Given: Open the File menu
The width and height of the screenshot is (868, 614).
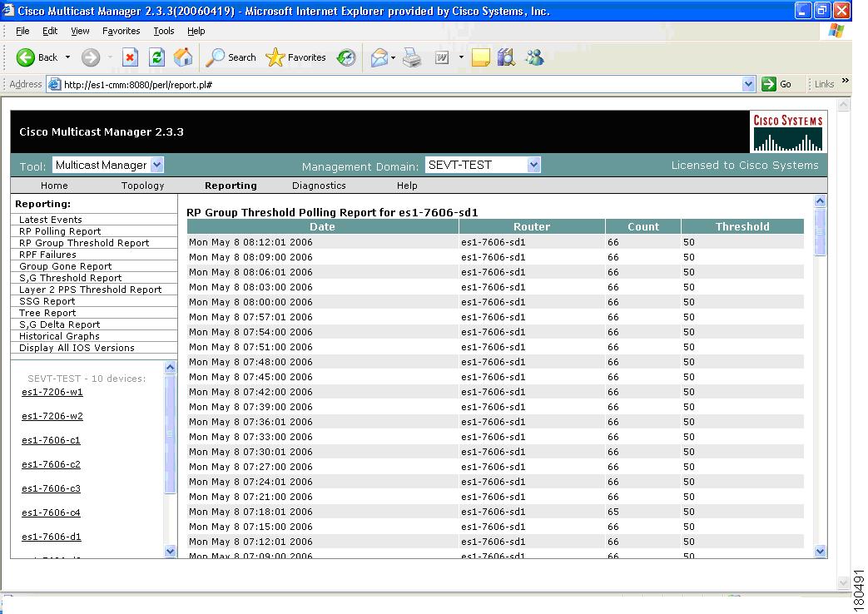Looking at the screenshot, I should (x=22, y=31).
